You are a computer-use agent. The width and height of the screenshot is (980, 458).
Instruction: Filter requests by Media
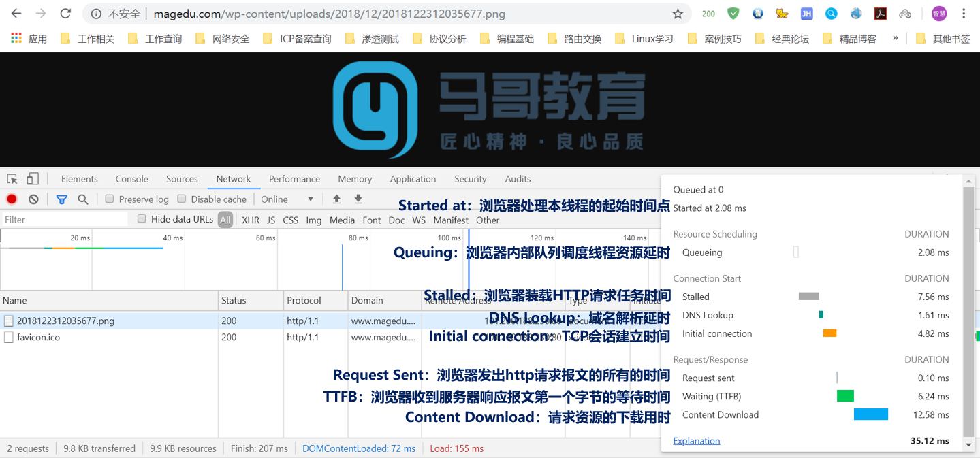pyautogui.click(x=343, y=220)
